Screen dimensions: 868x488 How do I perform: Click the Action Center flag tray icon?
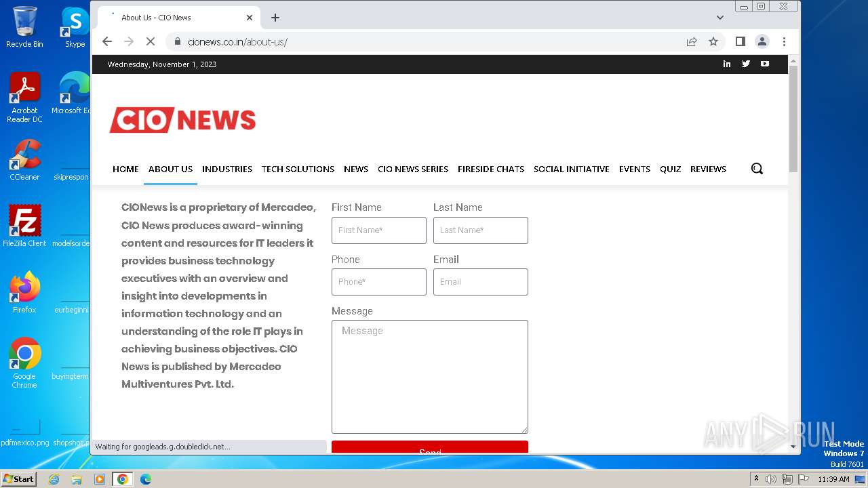click(804, 479)
